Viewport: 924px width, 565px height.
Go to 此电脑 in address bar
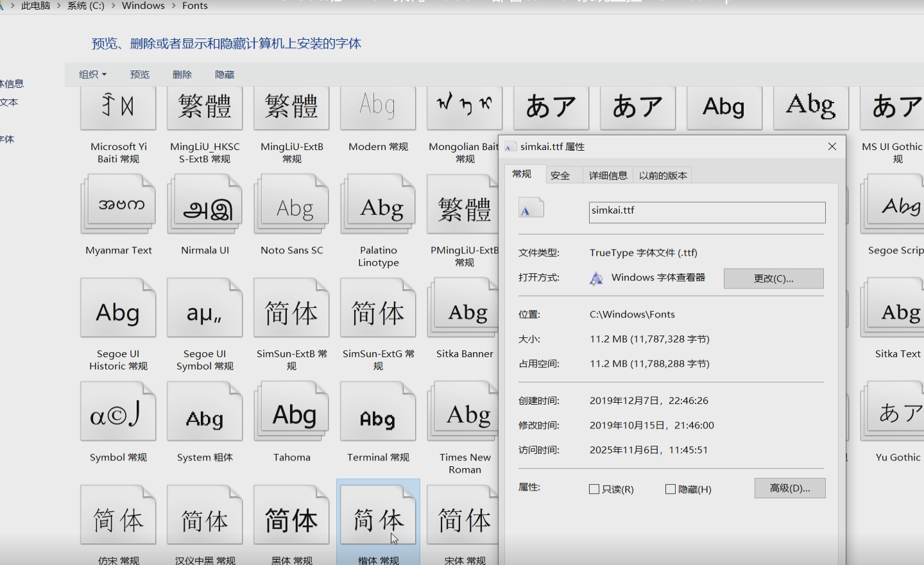point(36,5)
